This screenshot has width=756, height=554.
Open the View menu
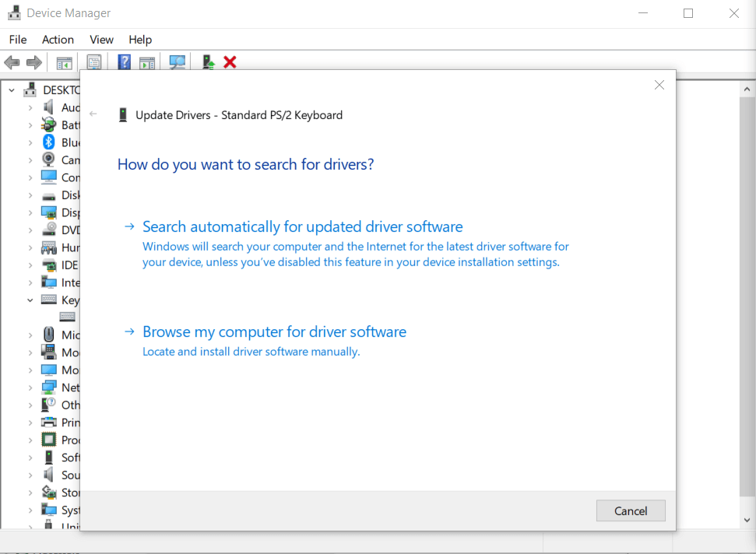101,39
